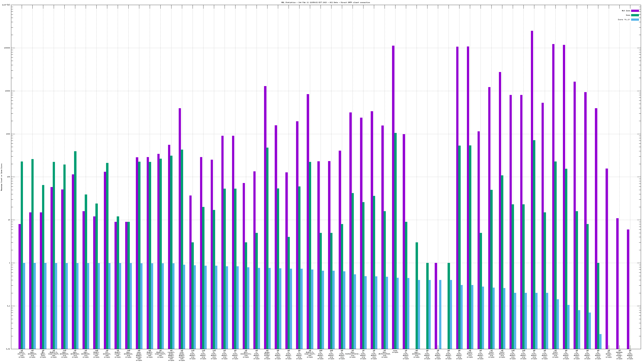
Task: Click the ips.whitelisted.org axis label
Action: click(x=385, y=354)
